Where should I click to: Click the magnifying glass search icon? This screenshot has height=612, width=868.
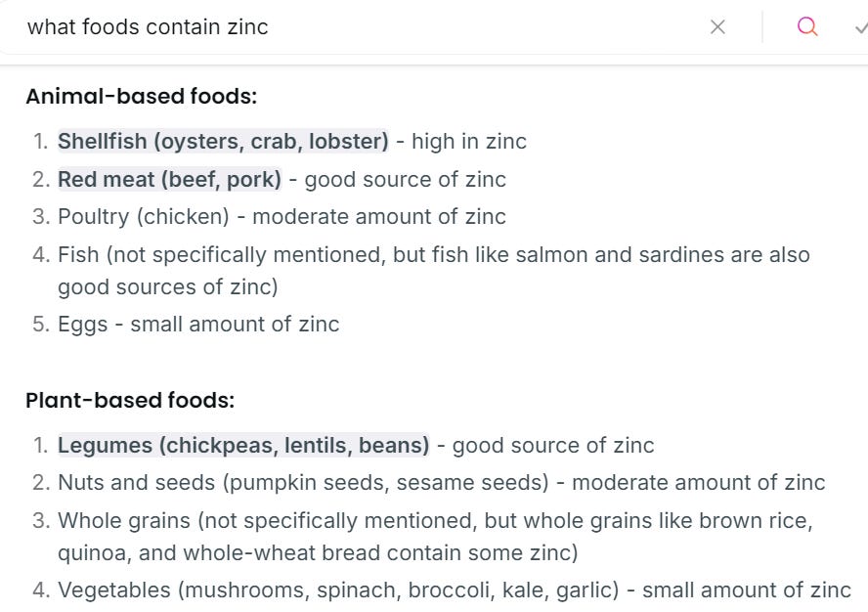tap(806, 27)
